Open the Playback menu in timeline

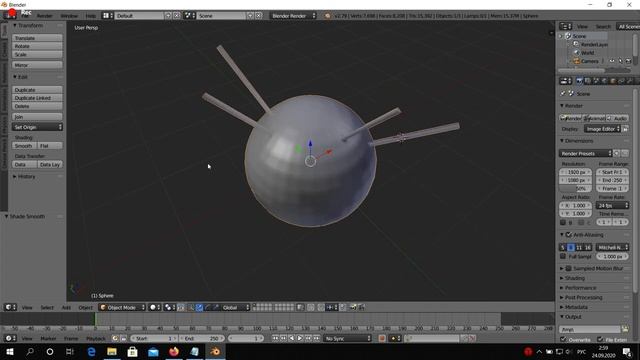coord(96,338)
